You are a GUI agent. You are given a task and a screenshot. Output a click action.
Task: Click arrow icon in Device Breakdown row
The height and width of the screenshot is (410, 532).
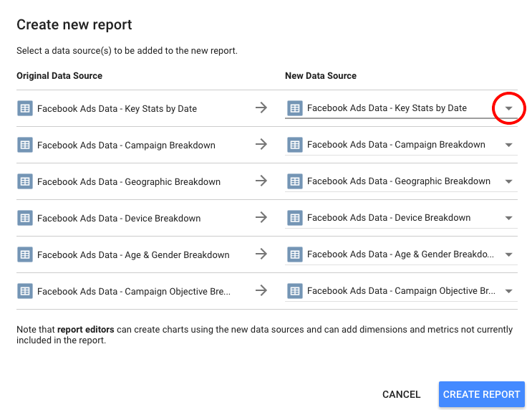click(261, 217)
